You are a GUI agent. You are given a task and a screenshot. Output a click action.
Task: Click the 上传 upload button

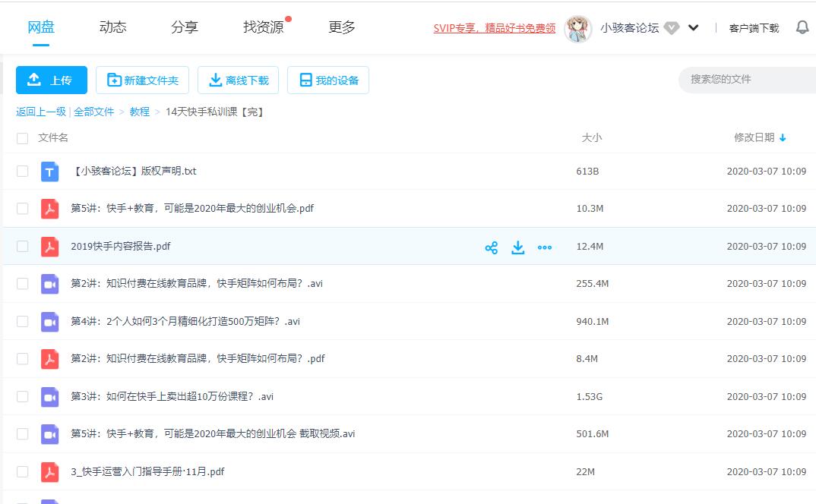click(52, 80)
